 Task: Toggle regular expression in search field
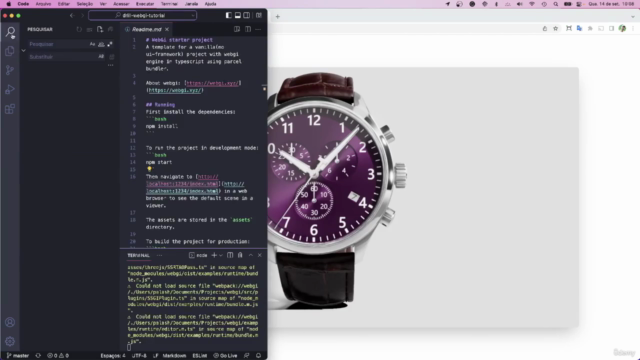110,44
